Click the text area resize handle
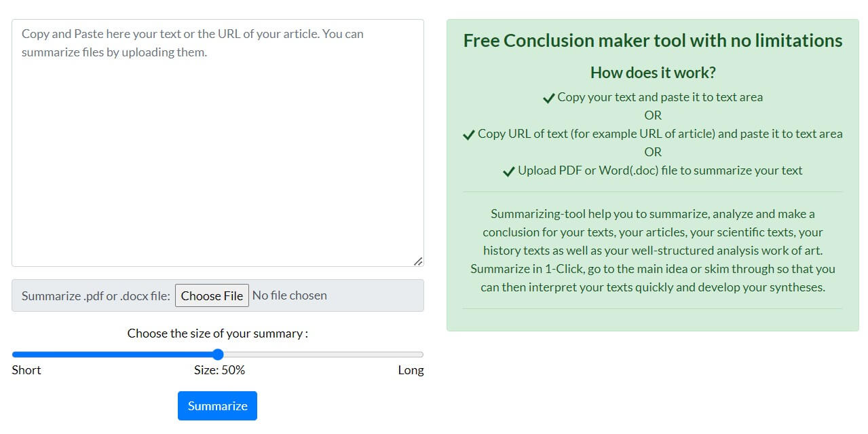Image resolution: width=868 pixels, height=434 pixels. click(x=418, y=261)
